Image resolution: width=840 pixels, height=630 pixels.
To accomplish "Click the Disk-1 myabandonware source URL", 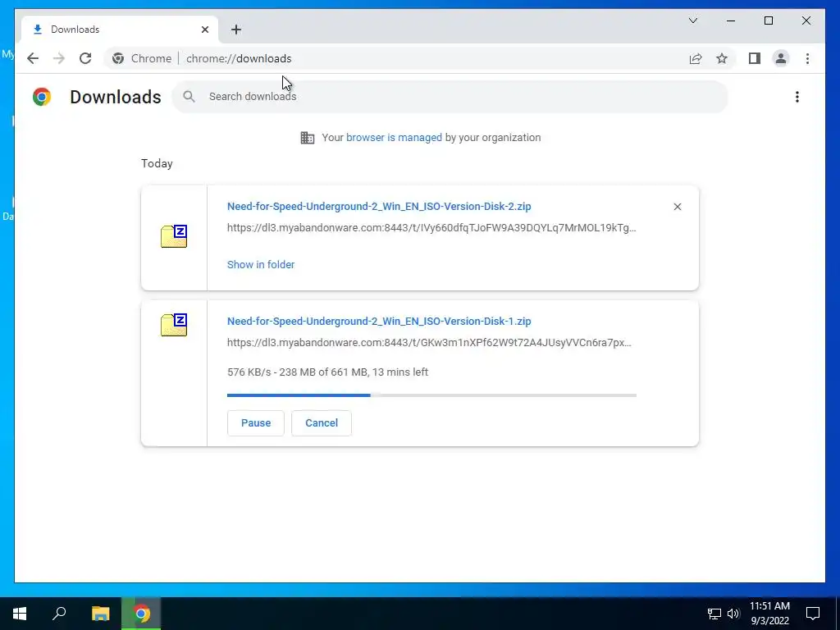I will click(429, 343).
